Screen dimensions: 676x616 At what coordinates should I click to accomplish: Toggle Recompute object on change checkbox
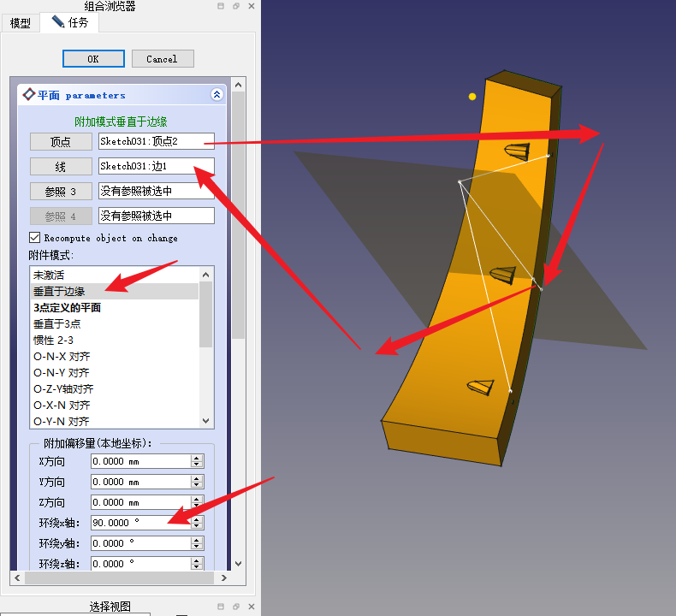point(35,238)
